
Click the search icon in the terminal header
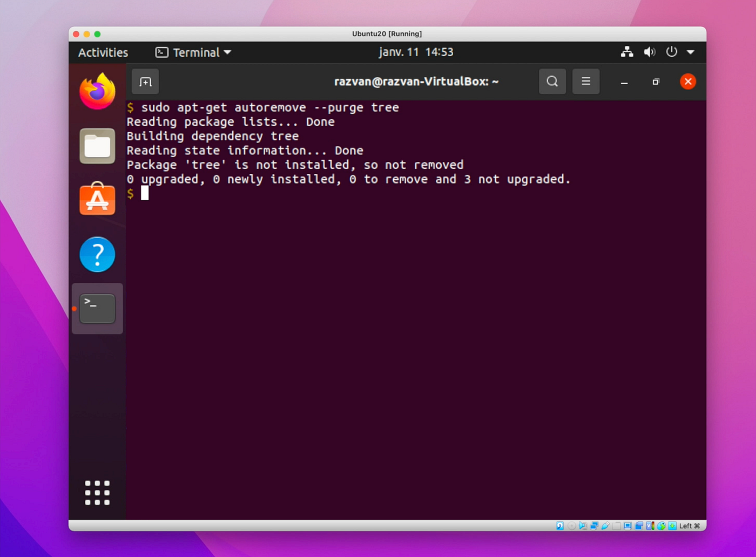coord(552,81)
